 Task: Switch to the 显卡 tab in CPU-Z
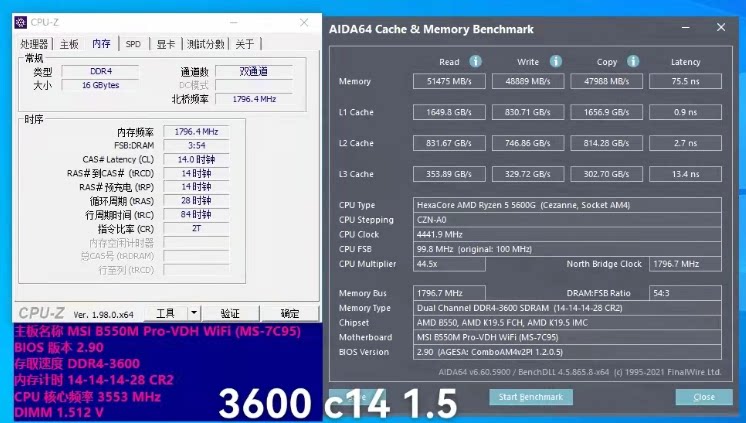(x=166, y=44)
